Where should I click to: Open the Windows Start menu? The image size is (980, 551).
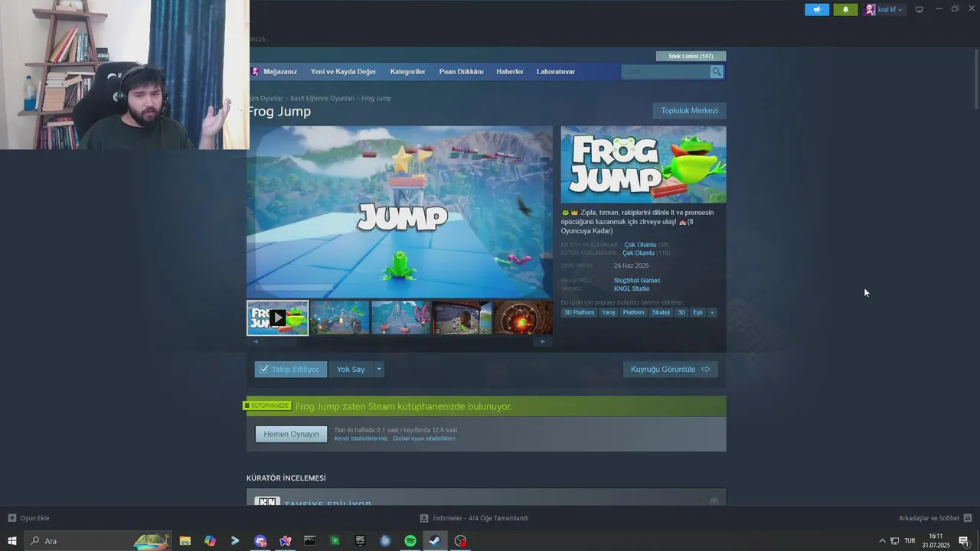click(x=11, y=541)
